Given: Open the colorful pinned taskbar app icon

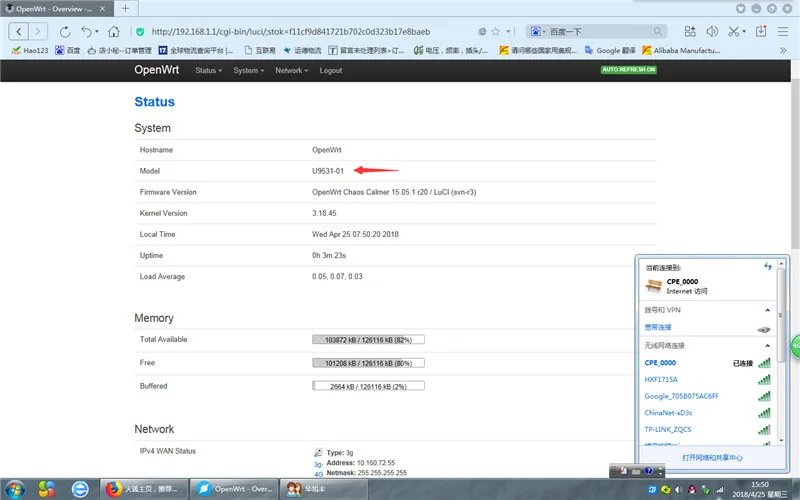Looking at the screenshot, I should tap(46, 489).
